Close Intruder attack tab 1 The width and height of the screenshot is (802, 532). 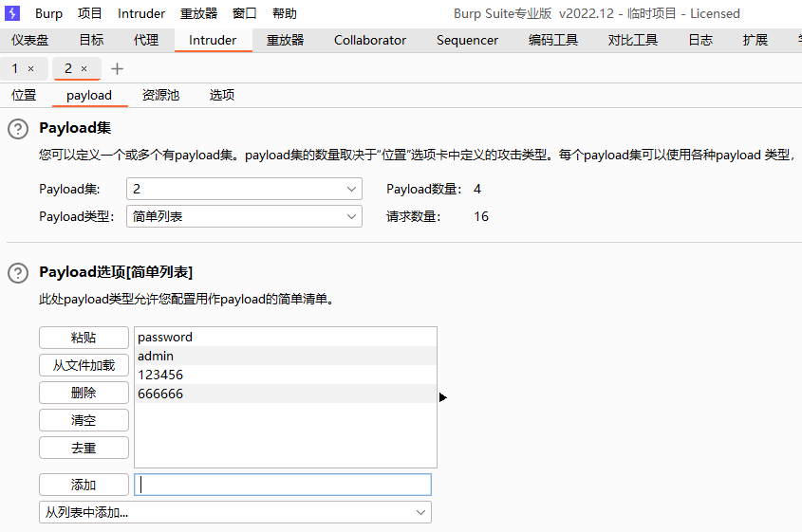pyautogui.click(x=30, y=68)
